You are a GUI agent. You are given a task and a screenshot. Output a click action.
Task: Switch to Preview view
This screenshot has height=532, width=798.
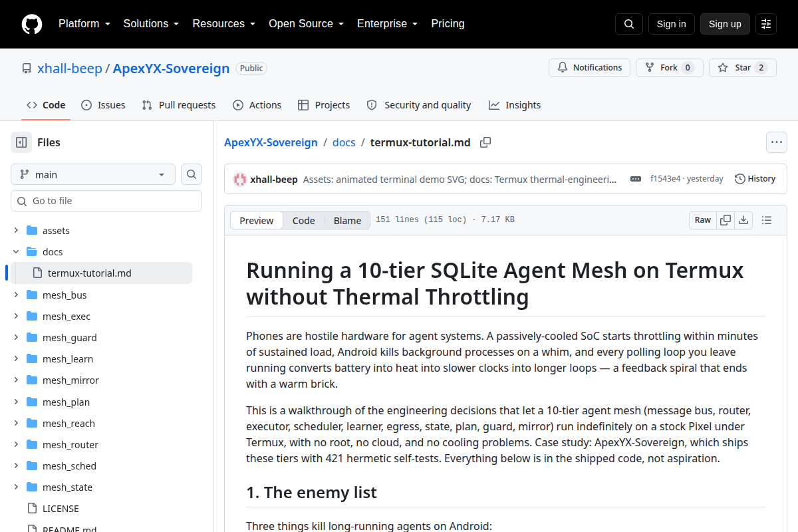257,221
